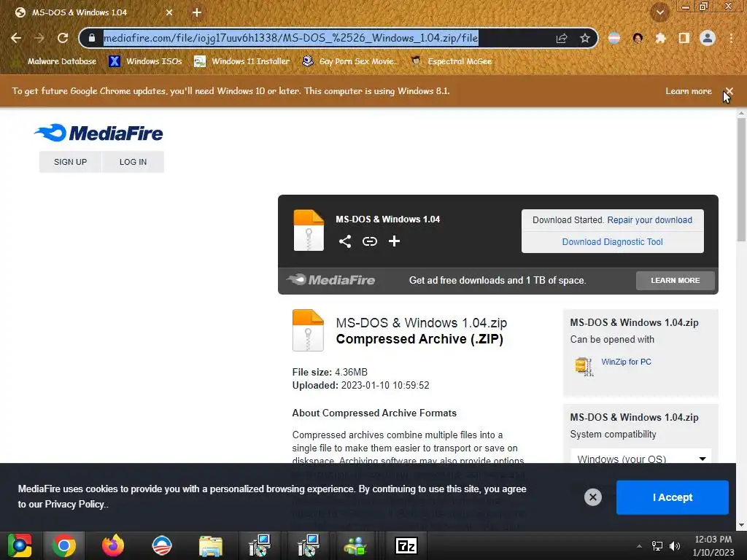The width and height of the screenshot is (747, 560).
Task: Open the Chrome three-dot menu
Action: 731,38
